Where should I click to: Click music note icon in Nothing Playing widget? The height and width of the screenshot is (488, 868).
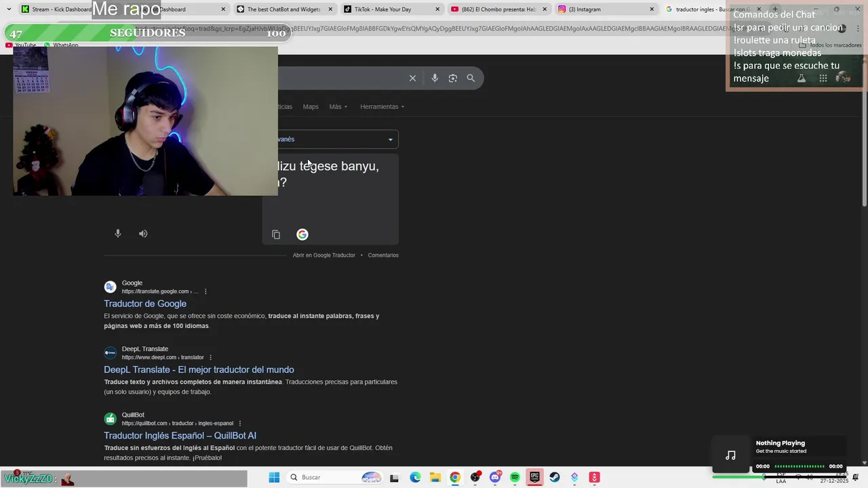pos(730,455)
